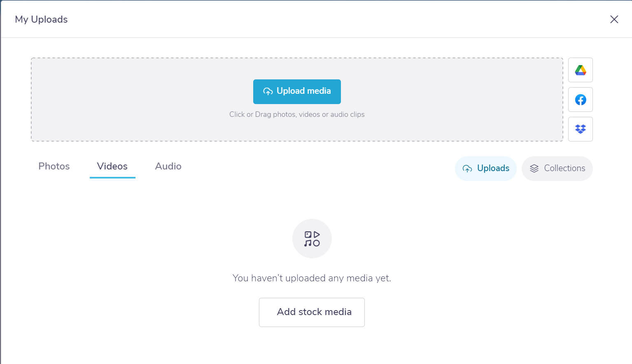632x364 pixels.
Task: Click 'You haven't uploaded any media yet' message
Action: (312, 278)
